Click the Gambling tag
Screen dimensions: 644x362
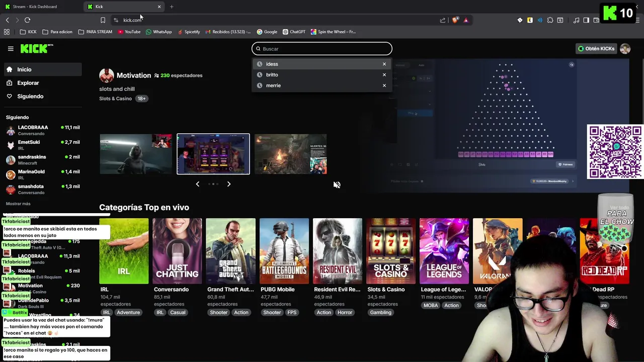click(x=381, y=312)
